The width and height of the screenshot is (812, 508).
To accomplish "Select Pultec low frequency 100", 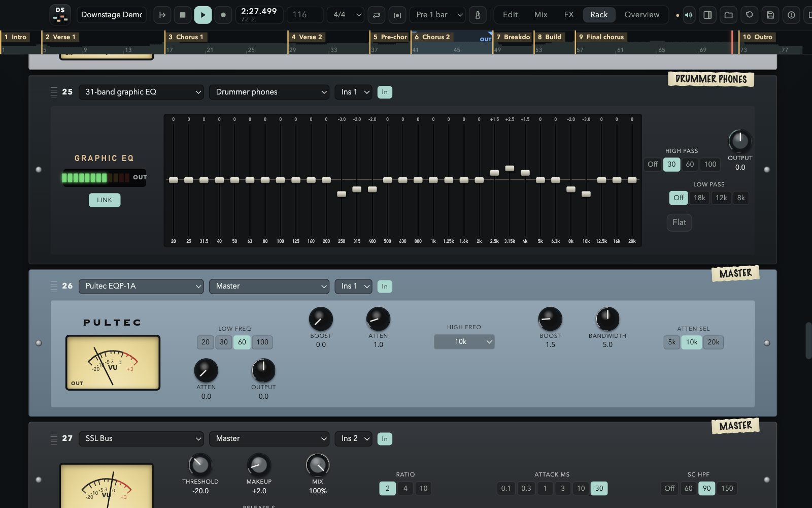I will pos(262,342).
